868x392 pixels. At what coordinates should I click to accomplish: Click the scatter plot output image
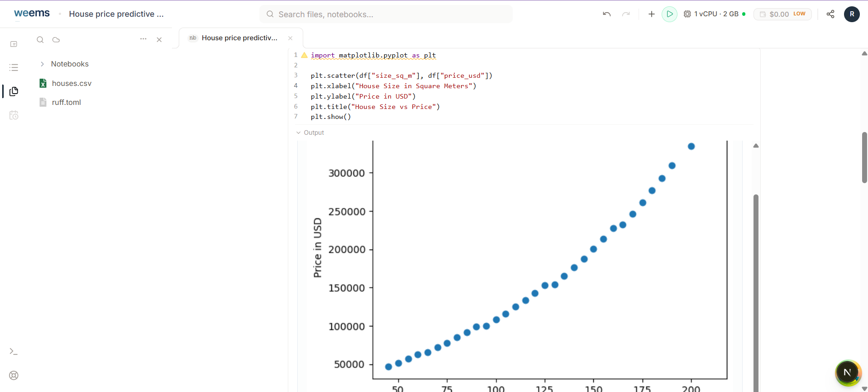click(x=520, y=266)
